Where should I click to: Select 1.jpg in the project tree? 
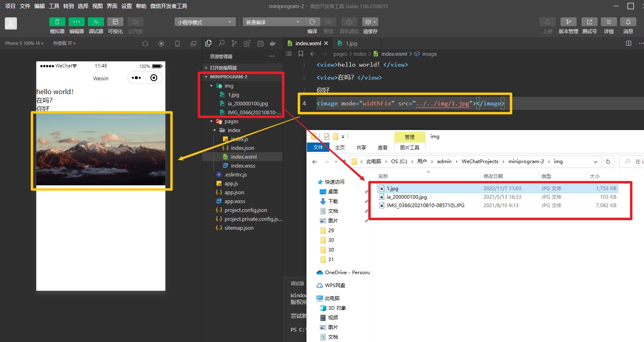coord(233,94)
